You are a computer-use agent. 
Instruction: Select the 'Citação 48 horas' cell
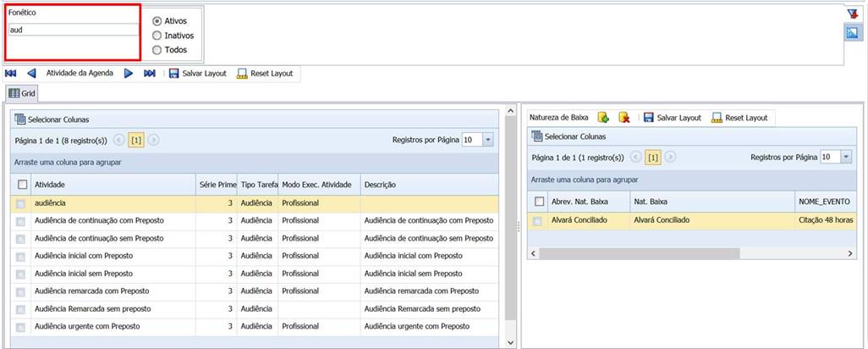pos(826,220)
